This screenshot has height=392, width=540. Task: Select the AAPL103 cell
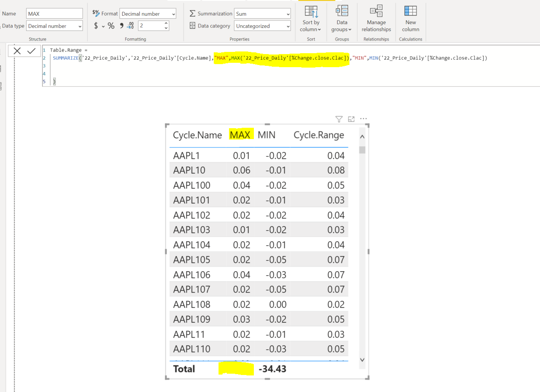point(191,230)
